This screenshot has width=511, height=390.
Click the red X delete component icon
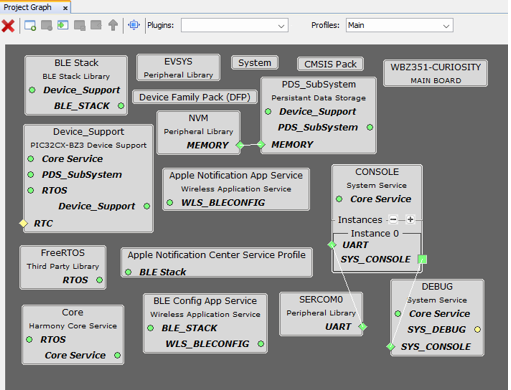[8, 26]
